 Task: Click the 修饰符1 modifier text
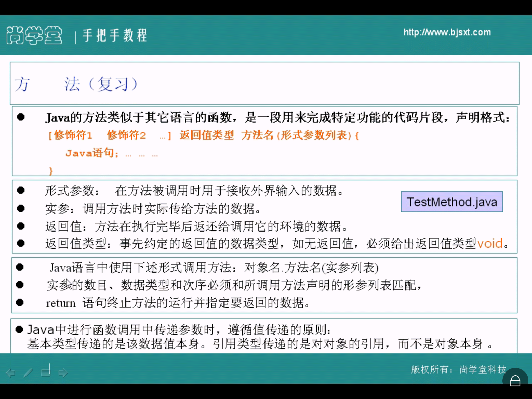[73, 135]
